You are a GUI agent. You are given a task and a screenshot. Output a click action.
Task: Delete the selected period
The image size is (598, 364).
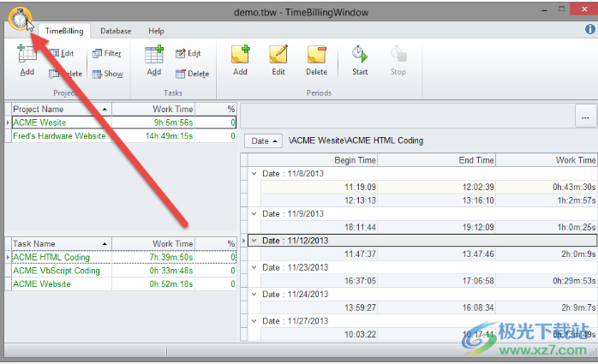(x=316, y=60)
